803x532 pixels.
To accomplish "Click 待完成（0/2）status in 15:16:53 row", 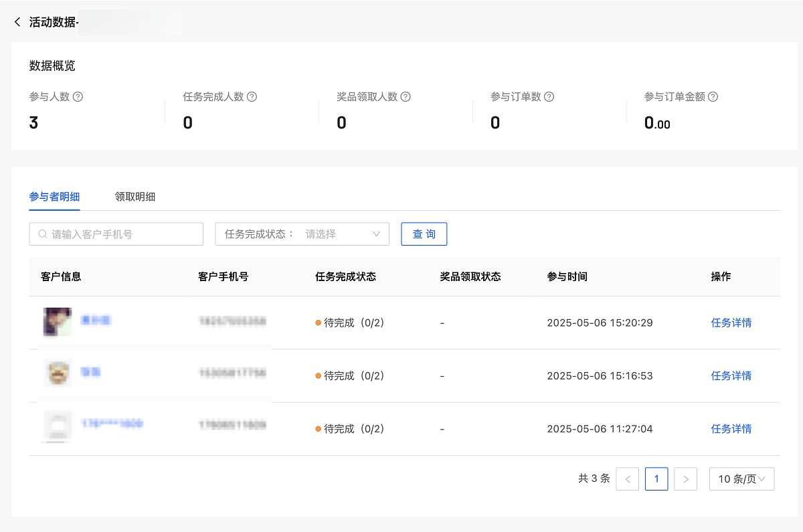I will [x=350, y=376].
